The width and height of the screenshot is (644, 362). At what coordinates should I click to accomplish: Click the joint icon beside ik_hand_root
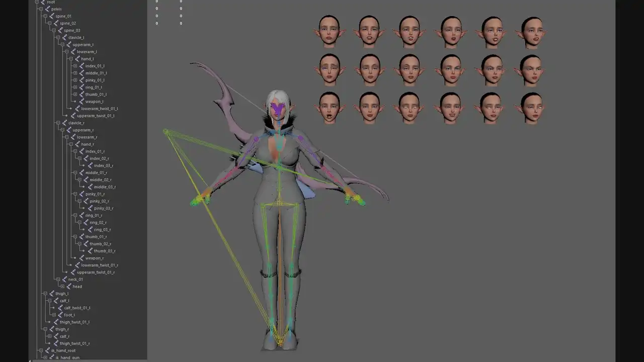[47, 350]
